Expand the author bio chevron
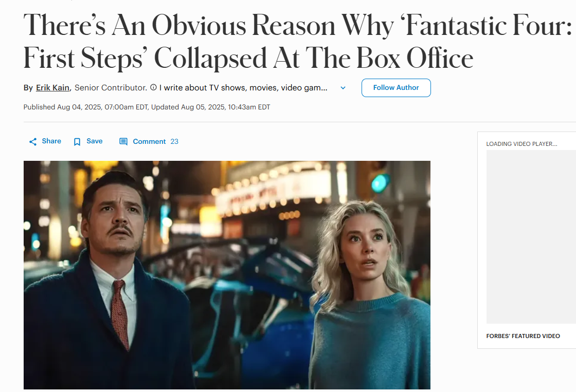This screenshot has width=576, height=392. (x=343, y=88)
